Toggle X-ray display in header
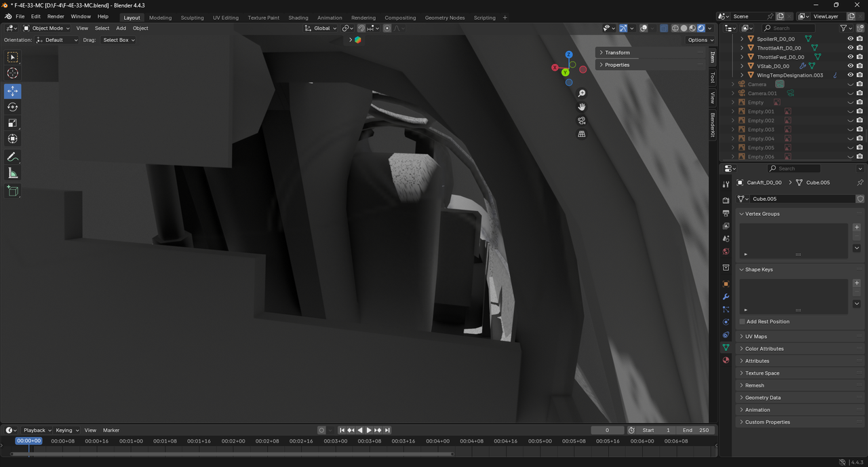This screenshot has width=868, height=467. tap(664, 29)
